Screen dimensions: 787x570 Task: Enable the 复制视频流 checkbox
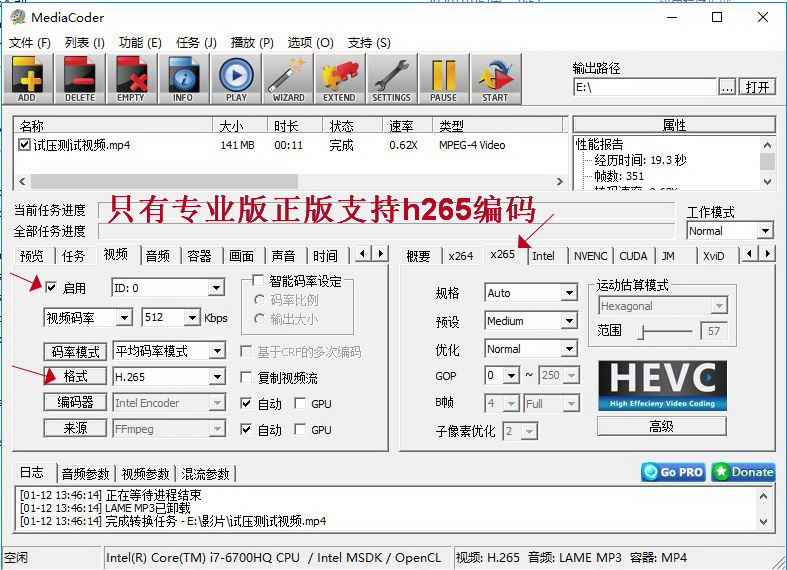248,378
